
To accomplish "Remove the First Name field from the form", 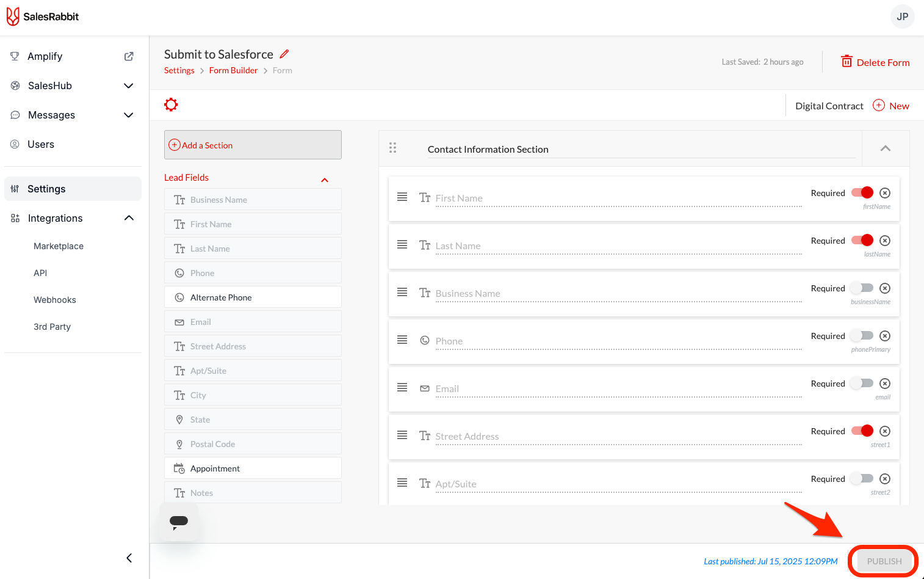I will (885, 193).
